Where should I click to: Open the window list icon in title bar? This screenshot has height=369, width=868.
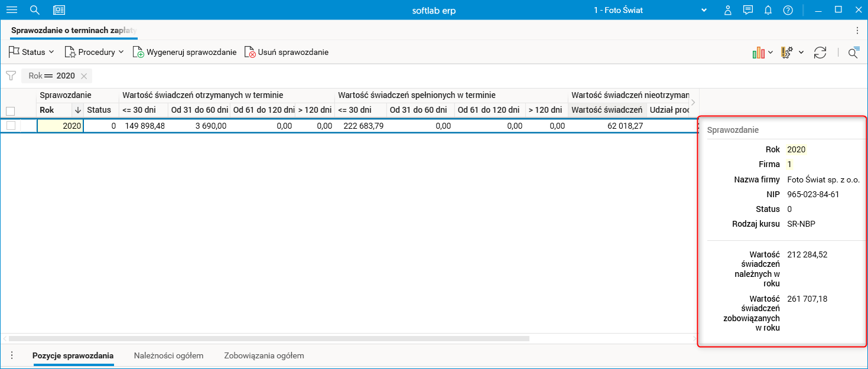coord(59,10)
